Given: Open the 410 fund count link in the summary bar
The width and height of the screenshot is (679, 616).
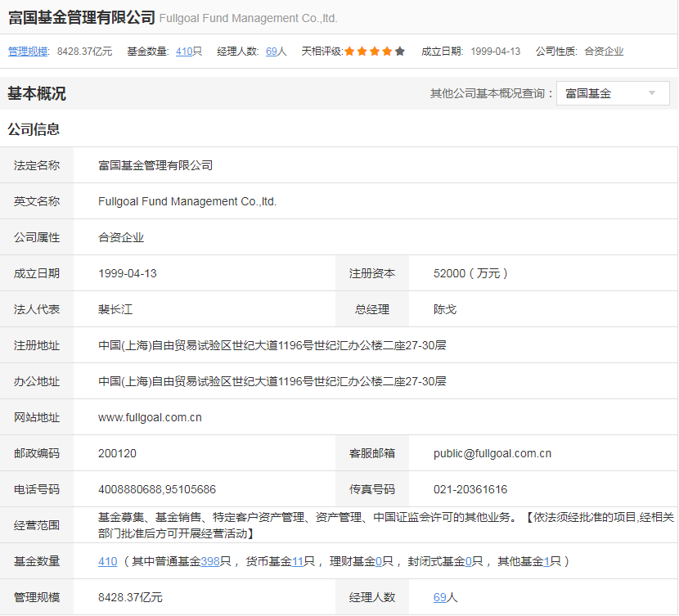Looking at the screenshot, I should point(184,52).
